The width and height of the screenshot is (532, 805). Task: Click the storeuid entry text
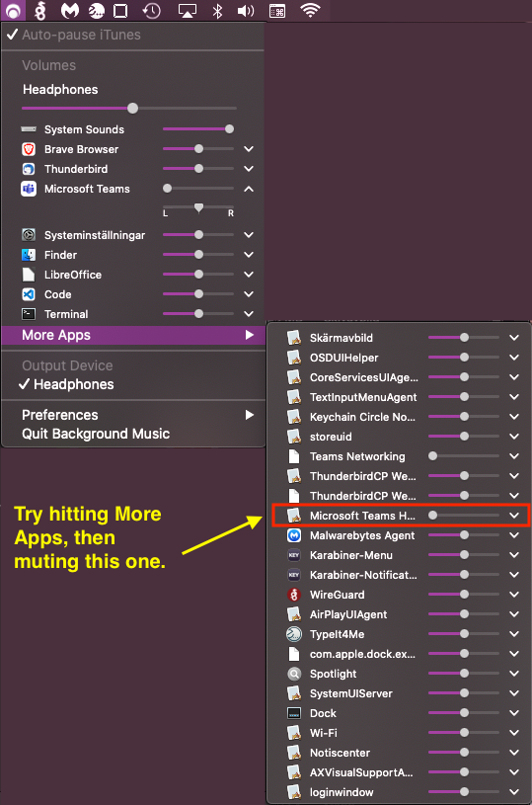tap(331, 437)
